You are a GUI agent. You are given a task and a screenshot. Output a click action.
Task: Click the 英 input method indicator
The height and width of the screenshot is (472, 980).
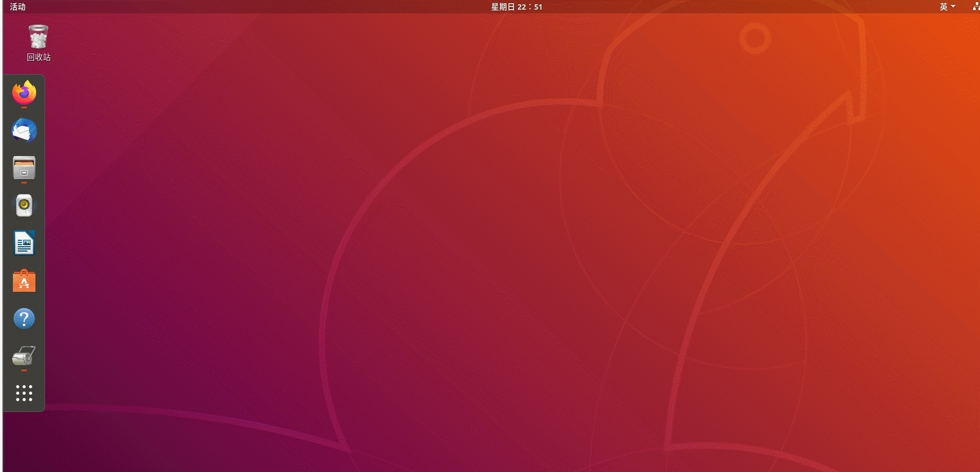(x=944, y=7)
